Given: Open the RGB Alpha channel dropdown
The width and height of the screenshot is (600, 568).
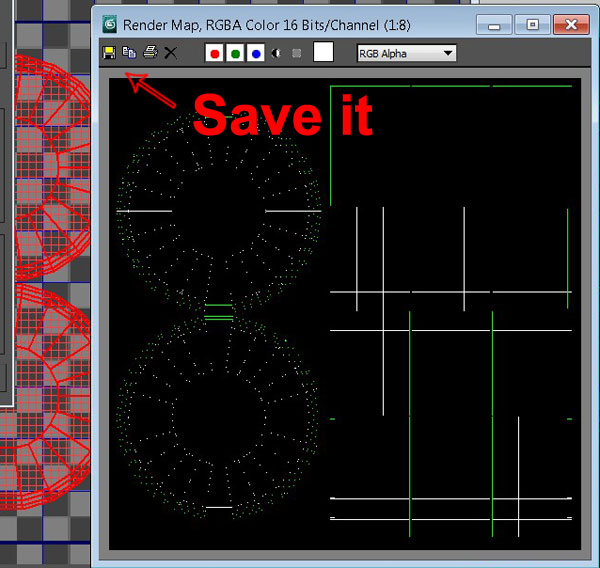Looking at the screenshot, I should [406, 52].
